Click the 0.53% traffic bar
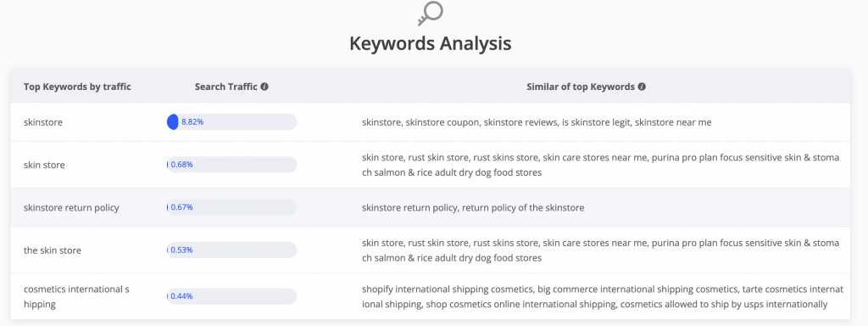 coord(232,250)
